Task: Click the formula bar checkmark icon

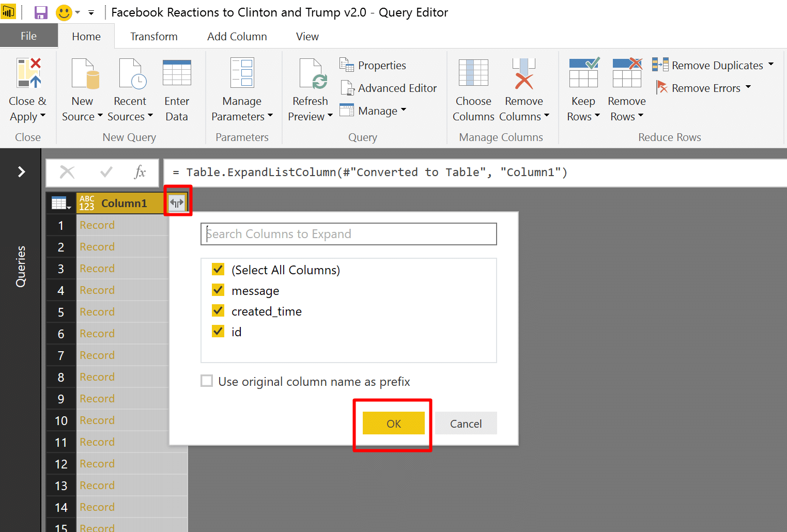Action: (106, 172)
